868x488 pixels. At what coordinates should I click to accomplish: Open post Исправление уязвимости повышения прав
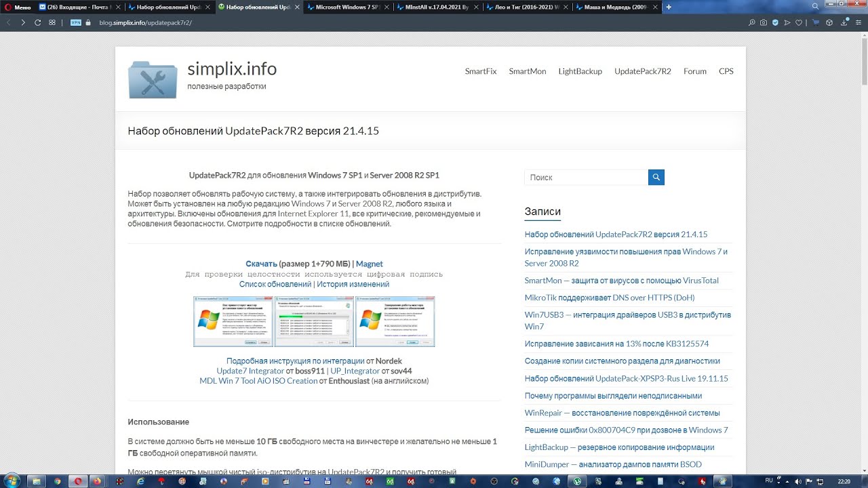[x=626, y=257]
